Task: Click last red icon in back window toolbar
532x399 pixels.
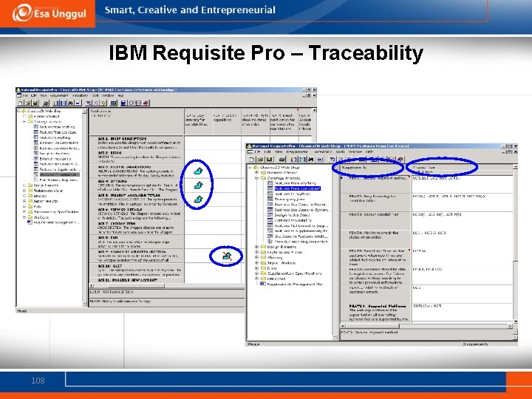Action: coord(146,103)
